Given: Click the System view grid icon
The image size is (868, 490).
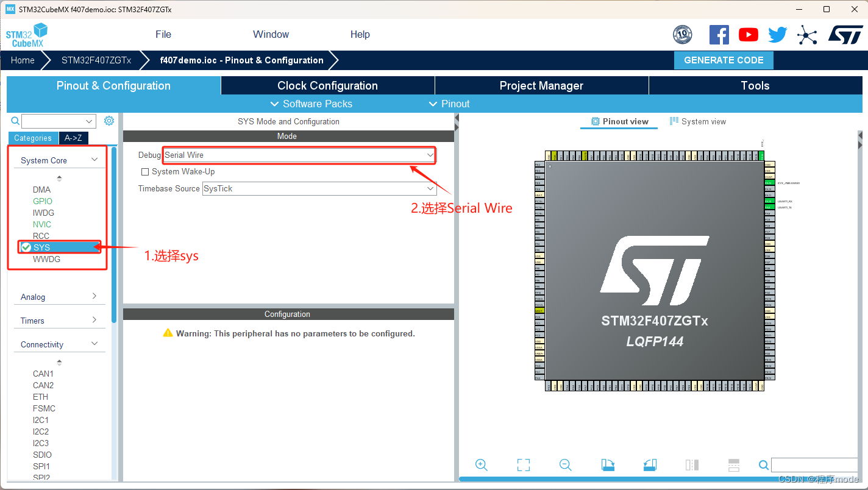Looking at the screenshot, I should click(674, 121).
